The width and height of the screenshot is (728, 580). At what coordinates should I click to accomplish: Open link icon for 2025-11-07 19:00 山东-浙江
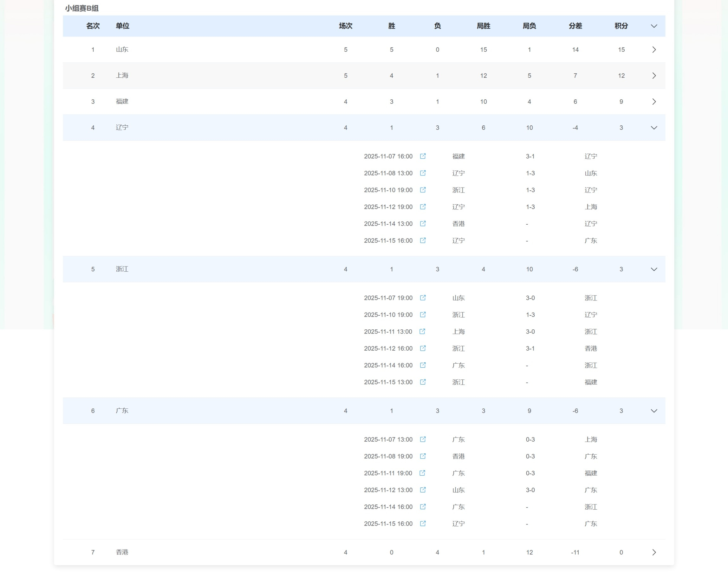(423, 298)
